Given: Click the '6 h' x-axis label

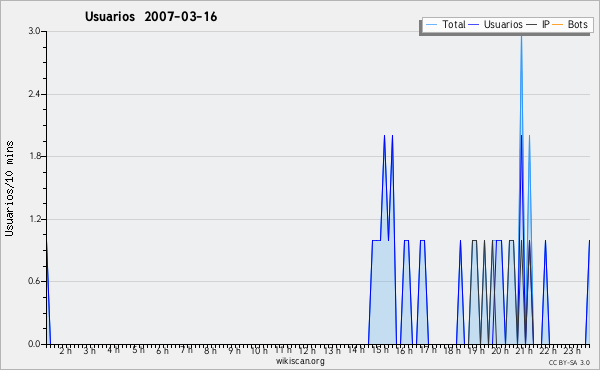Looking at the screenshot, I should click(162, 351).
